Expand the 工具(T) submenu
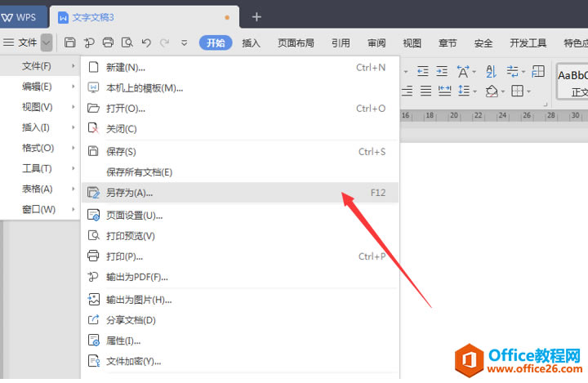Viewport: 588px width, 383px height. click(40, 168)
